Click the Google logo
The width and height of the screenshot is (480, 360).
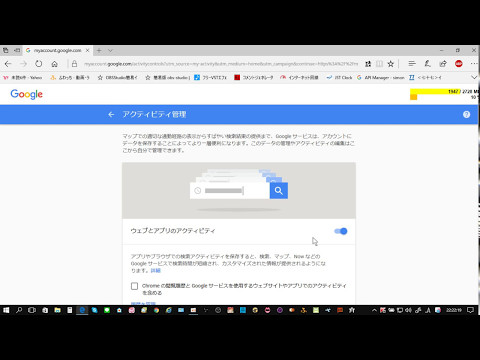tap(26, 94)
